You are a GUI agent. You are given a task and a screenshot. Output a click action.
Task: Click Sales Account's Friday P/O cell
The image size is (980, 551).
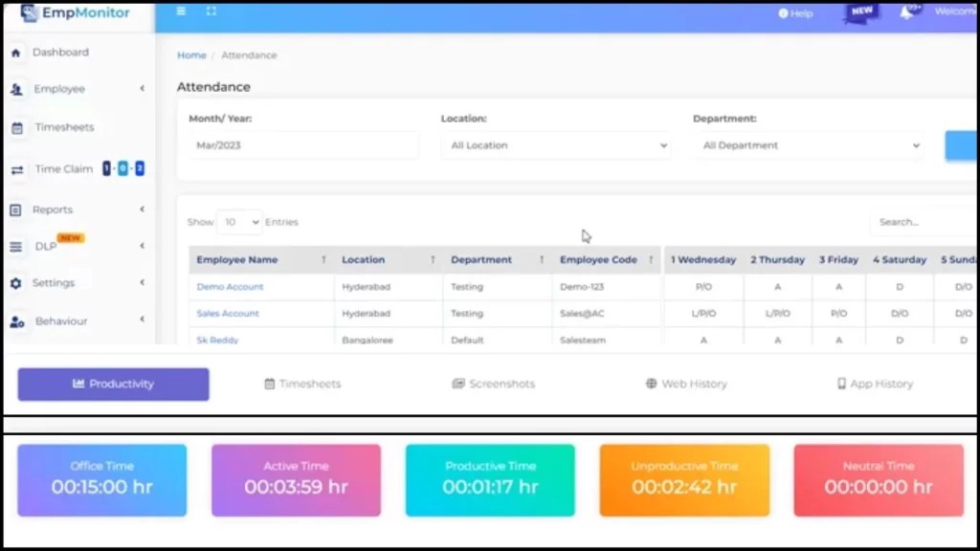coord(838,314)
